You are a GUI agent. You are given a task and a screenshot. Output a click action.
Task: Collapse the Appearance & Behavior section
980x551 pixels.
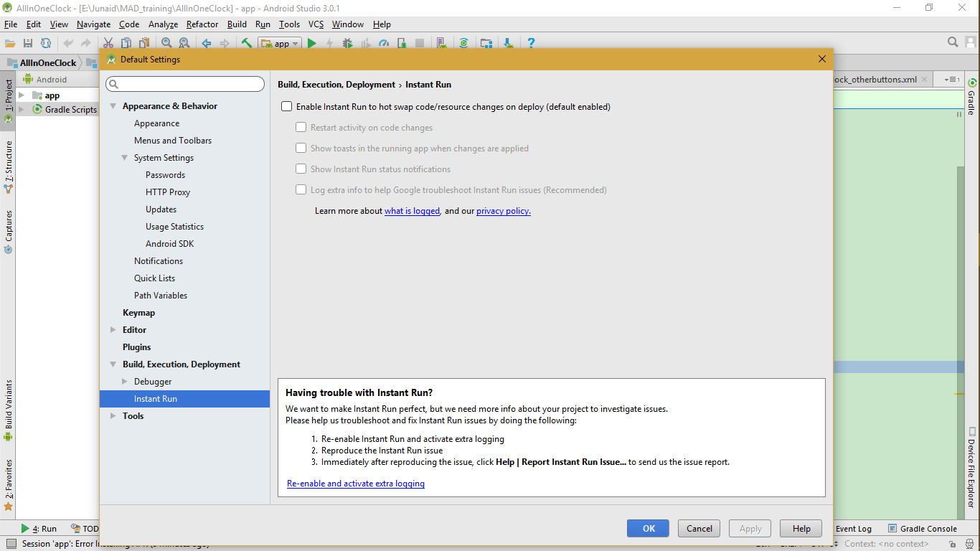pyautogui.click(x=113, y=106)
